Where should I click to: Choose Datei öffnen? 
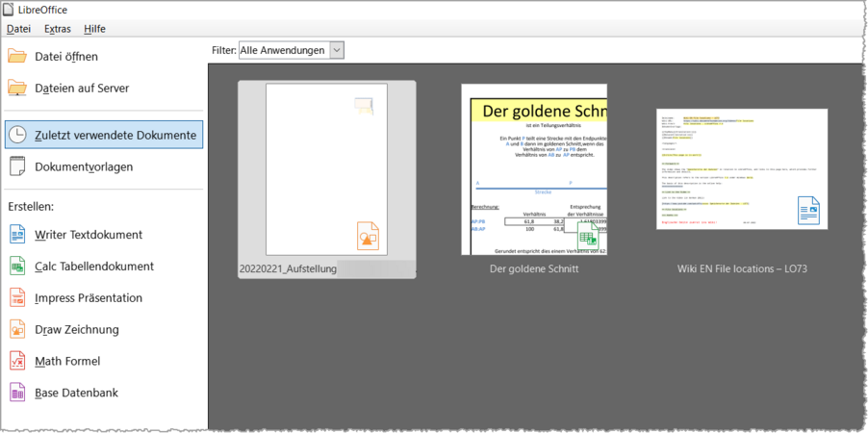pyautogui.click(x=66, y=57)
